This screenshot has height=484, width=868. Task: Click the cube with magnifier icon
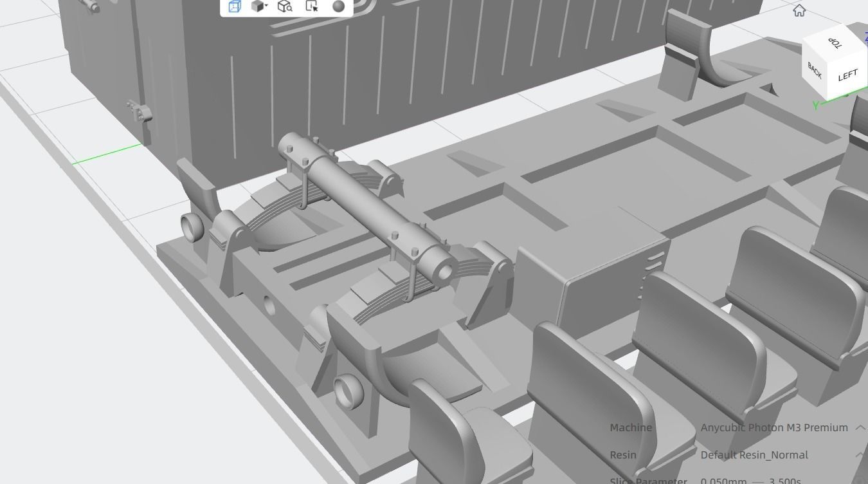coord(285,6)
